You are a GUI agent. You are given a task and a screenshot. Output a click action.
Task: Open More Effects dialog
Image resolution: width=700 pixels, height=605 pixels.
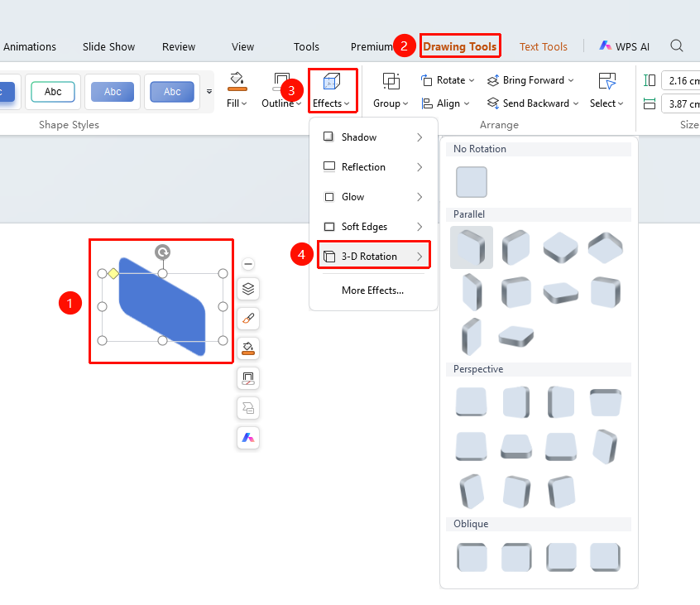[373, 290]
